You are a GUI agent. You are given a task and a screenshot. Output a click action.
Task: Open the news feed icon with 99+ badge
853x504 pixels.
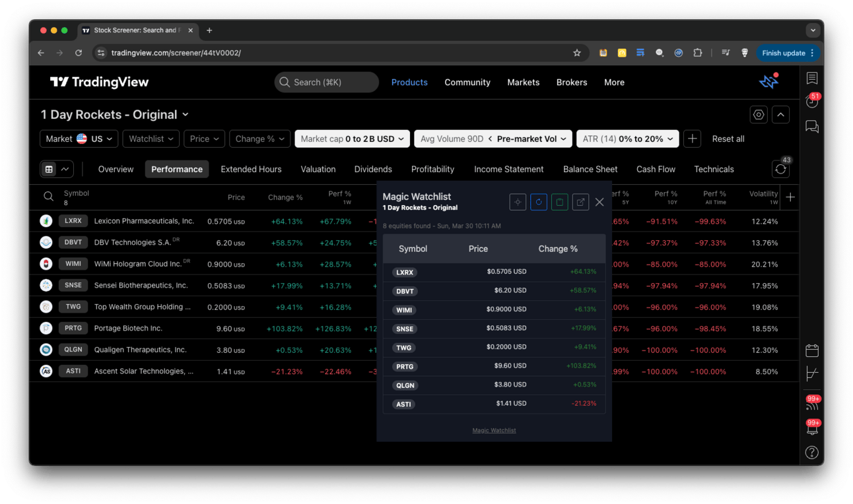pyautogui.click(x=812, y=403)
